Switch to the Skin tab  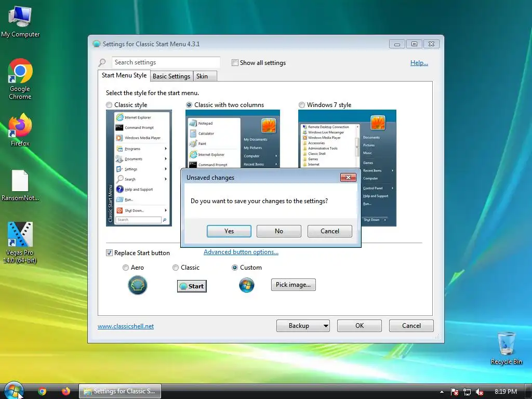pos(205,76)
